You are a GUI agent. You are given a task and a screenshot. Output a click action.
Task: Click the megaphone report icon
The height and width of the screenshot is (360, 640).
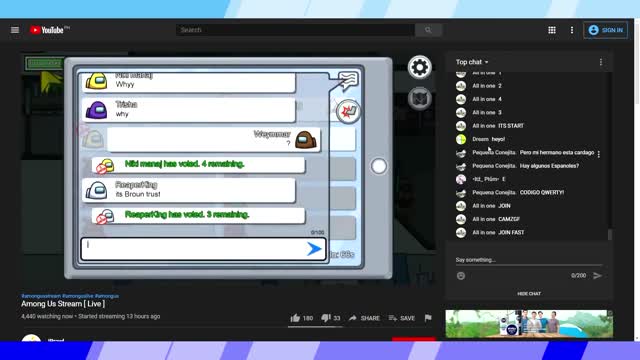coord(348,111)
